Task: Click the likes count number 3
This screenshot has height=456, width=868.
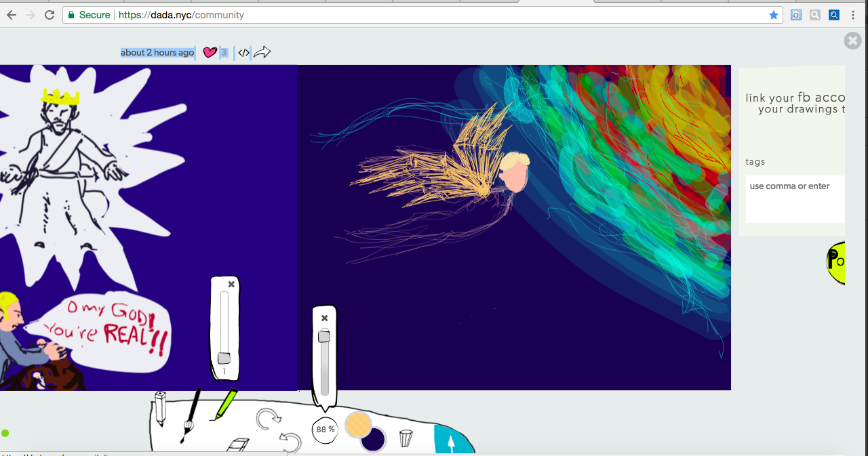Action: (x=224, y=52)
